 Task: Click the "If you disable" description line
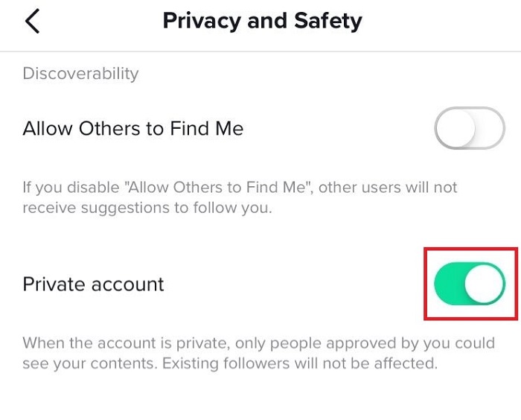tap(240, 186)
